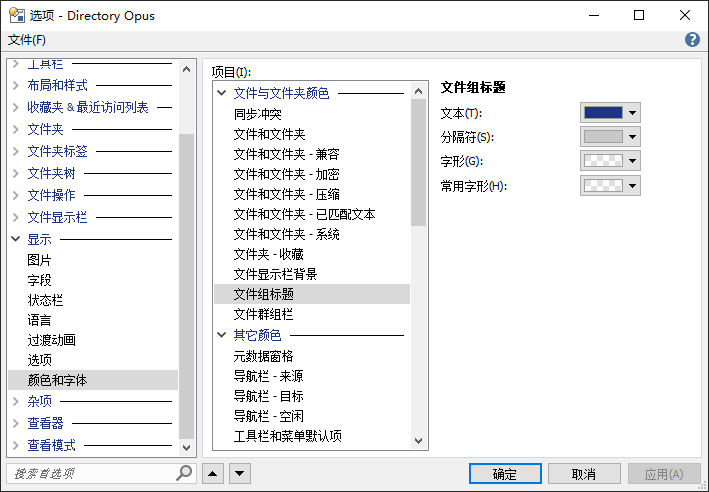
Task: Select 文件夹 - 收藏 item
Action: point(268,254)
